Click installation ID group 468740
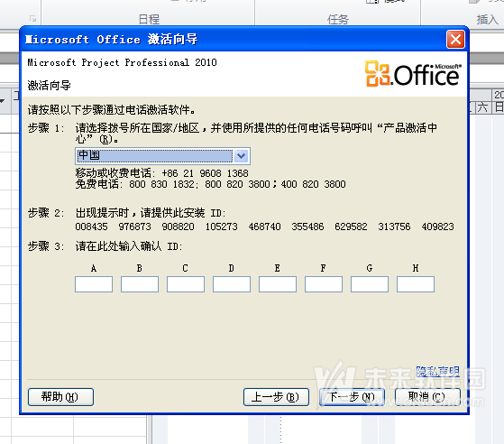This screenshot has width=504, height=444. (x=264, y=227)
